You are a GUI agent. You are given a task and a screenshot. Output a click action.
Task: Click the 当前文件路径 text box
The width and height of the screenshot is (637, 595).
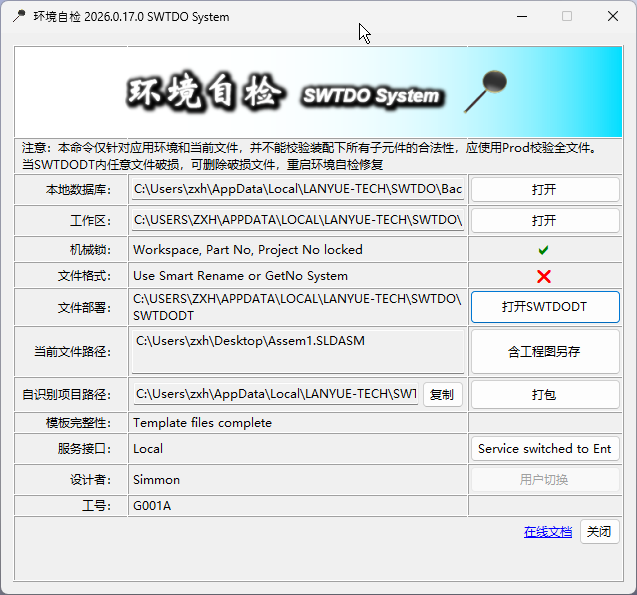click(297, 352)
